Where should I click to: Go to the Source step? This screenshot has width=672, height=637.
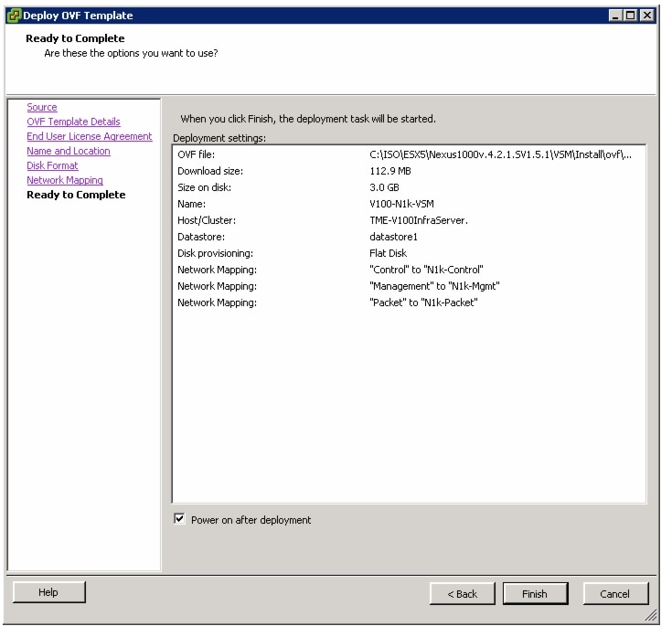tap(41, 107)
